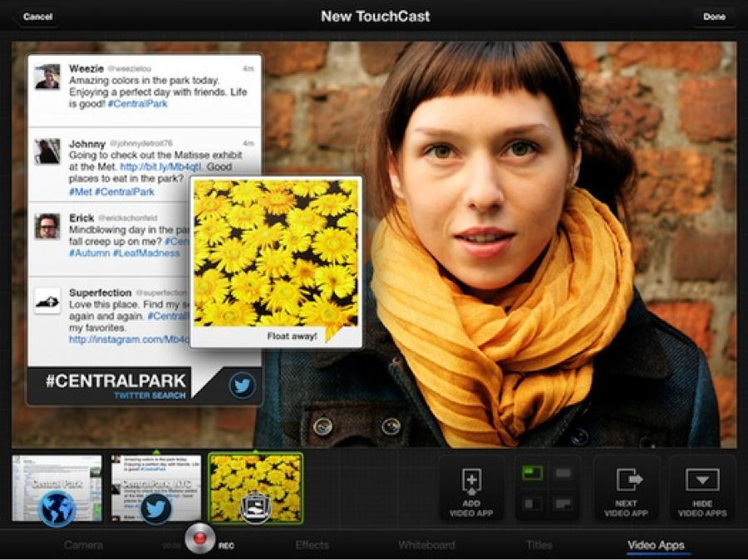
Task: Click Weezie's profile avatar in the tweet list
Action: click(x=47, y=76)
